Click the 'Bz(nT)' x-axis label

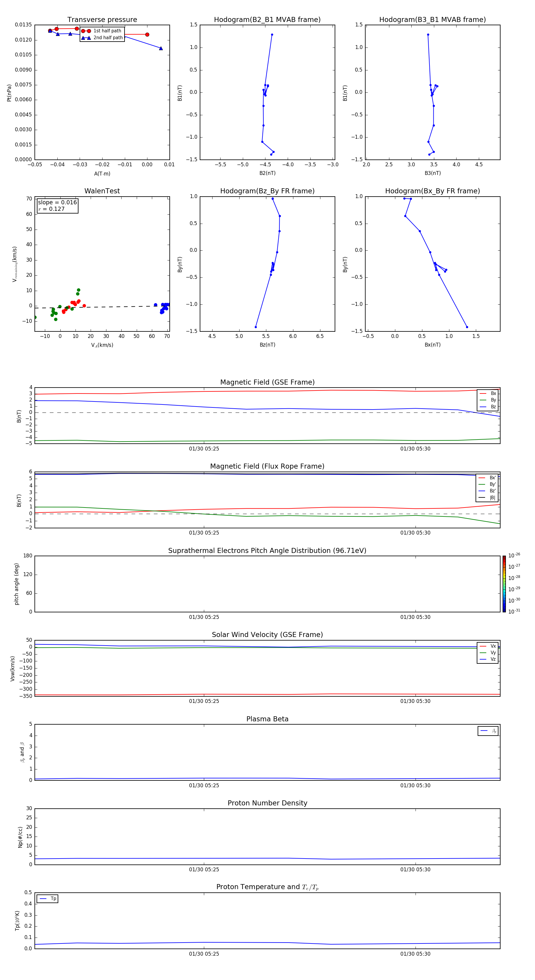[x=267, y=345]
